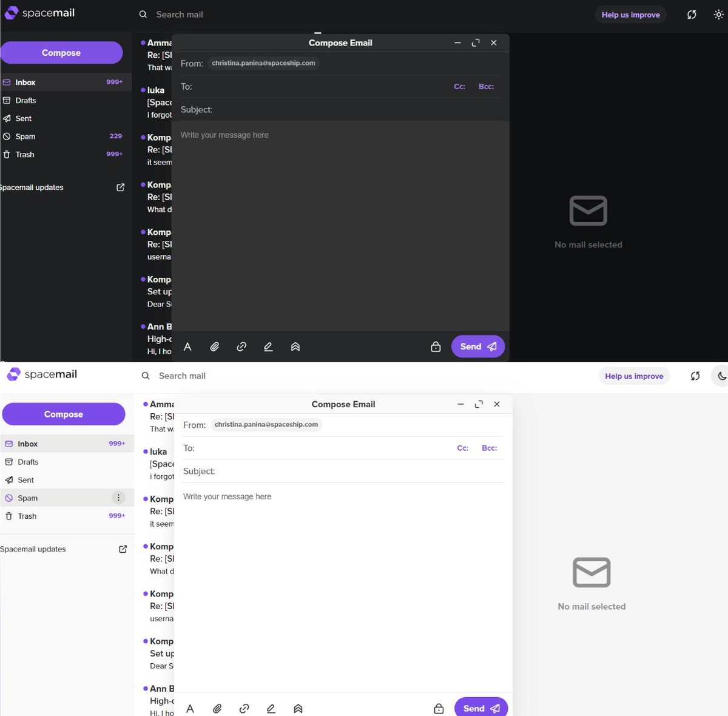Click Compose in the light theme sidebar
The height and width of the screenshot is (716, 728).
click(x=64, y=414)
